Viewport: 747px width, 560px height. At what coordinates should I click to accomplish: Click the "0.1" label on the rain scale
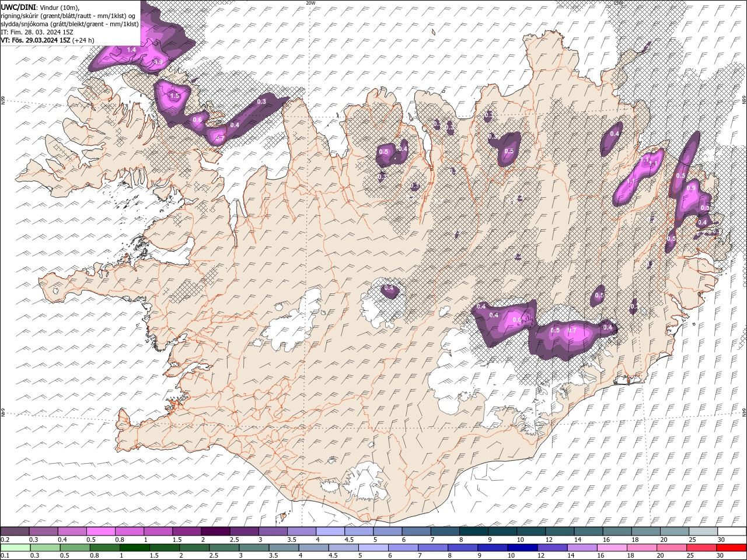coord(5,556)
